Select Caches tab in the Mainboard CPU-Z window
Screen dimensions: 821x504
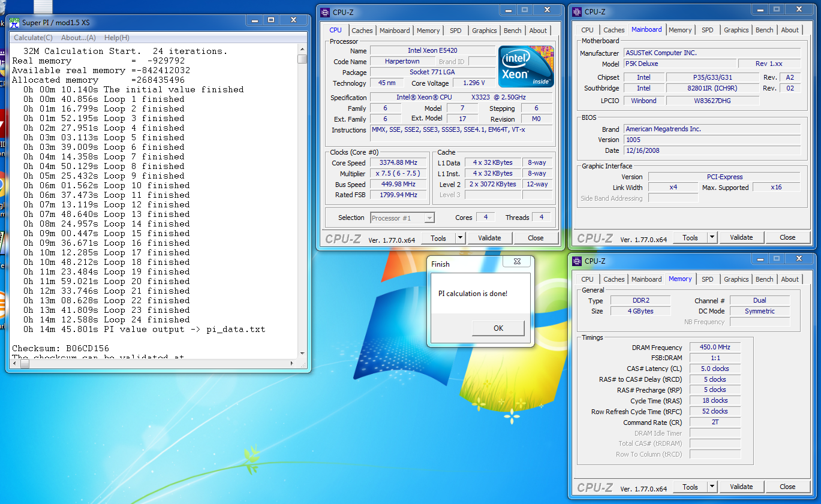coord(614,30)
